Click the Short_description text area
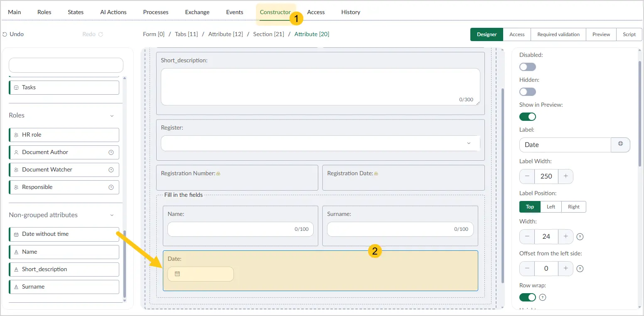The width and height of the screenshot is (644, 316). click(320, 87)
